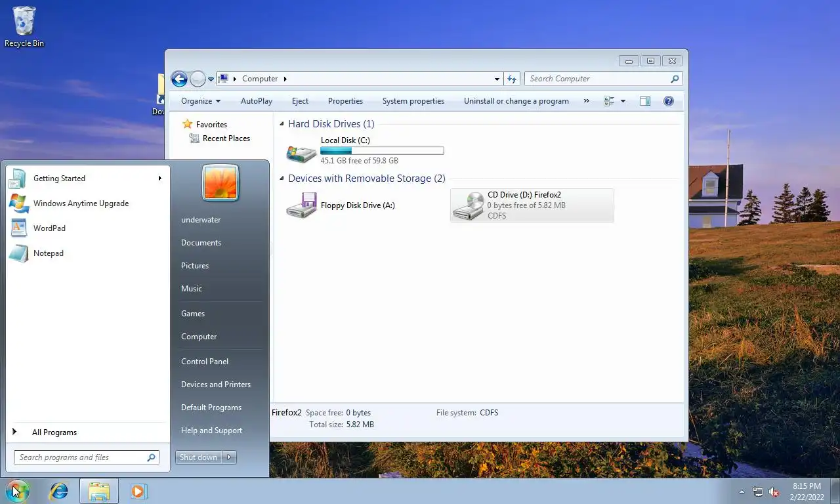Click Computer icon in address bar
Viewport: 840px width, 504px height.
coord(223,79)
